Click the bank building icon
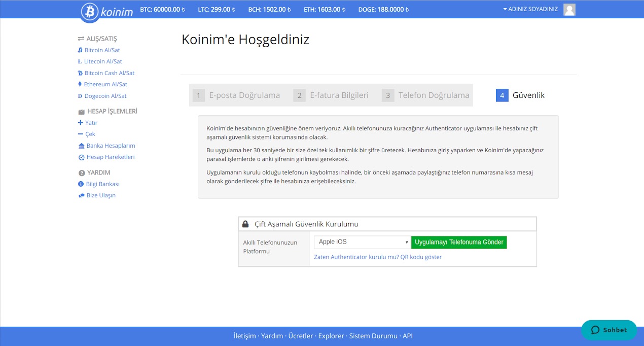The image size is (644, 346). click(82, 146)
